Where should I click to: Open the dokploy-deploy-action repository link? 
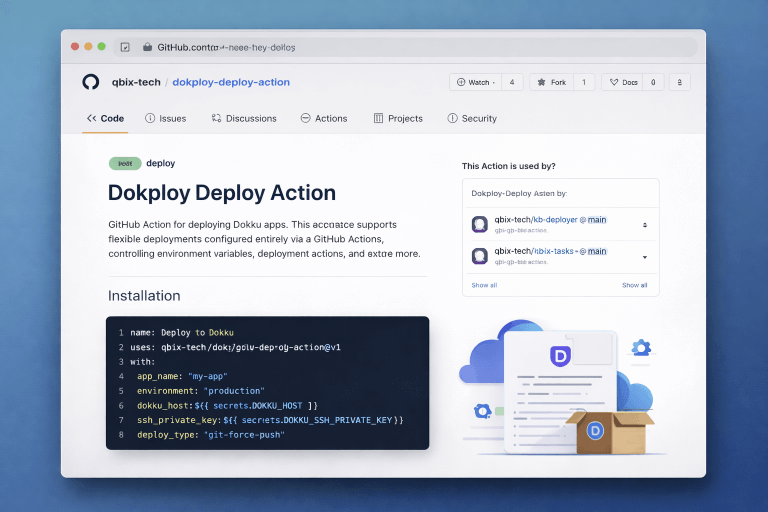[x=231, y=82]
